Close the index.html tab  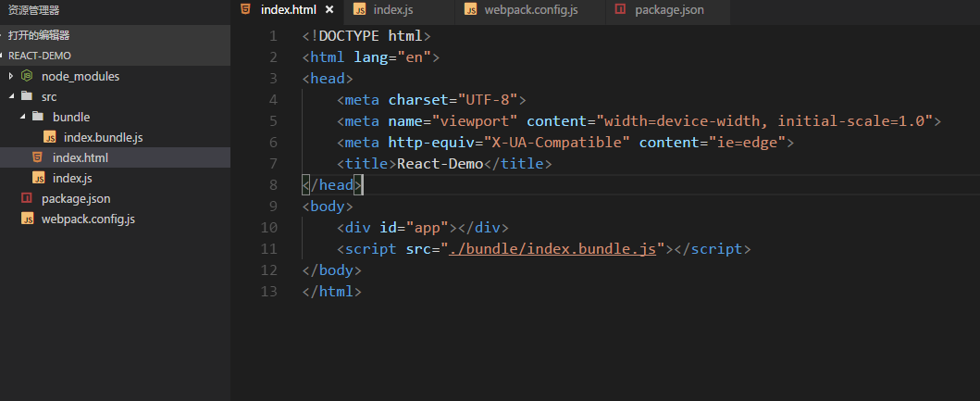329,9
